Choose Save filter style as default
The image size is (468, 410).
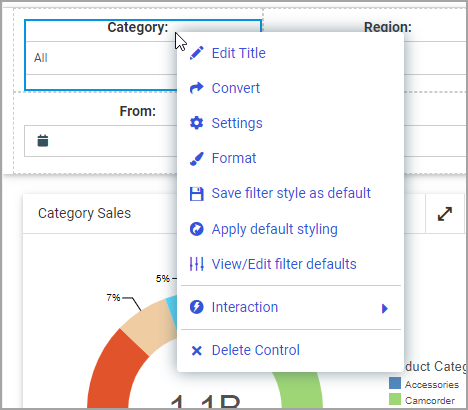point(291,193)
